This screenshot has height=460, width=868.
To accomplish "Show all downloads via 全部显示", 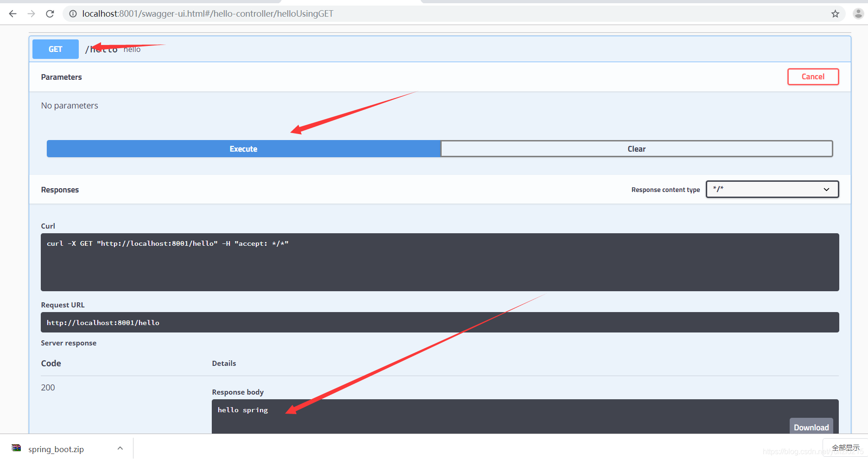I will pos(845,447).
